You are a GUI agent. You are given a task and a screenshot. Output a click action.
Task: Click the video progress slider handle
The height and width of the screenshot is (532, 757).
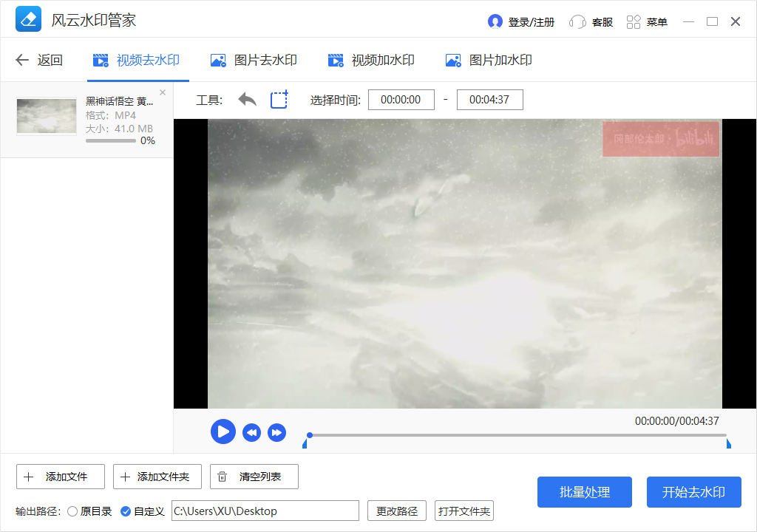coord(309,435)
